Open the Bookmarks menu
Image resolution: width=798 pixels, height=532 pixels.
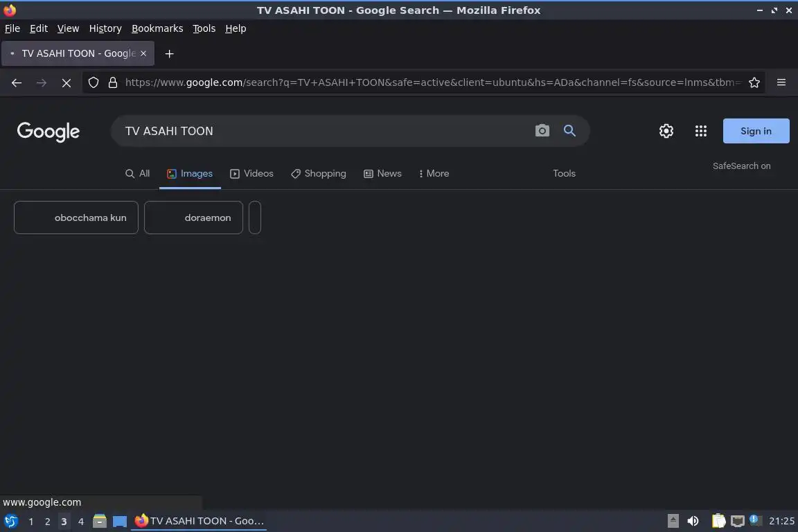click(x=157, y=28)
